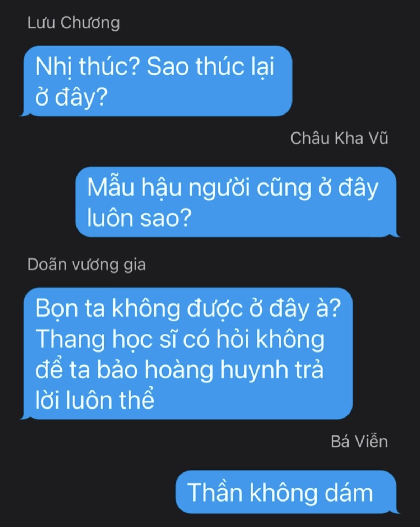Click 'Sao thúc lại' in the first bubble
The height and width of the screenshot is (527, 420).
click(x=210, y=67)
